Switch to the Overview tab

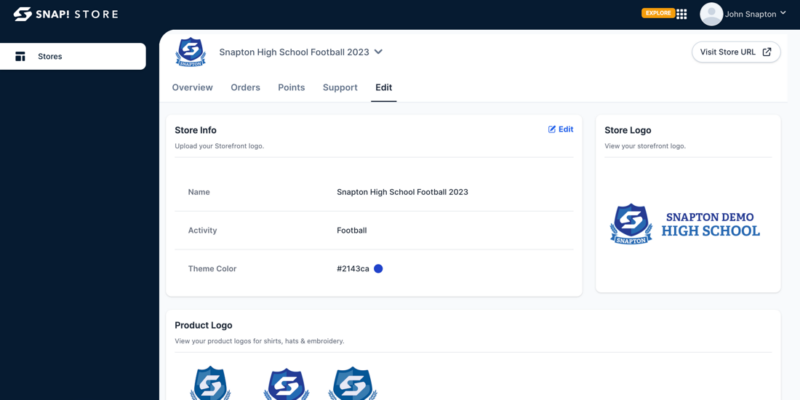[x=192, y=87]
